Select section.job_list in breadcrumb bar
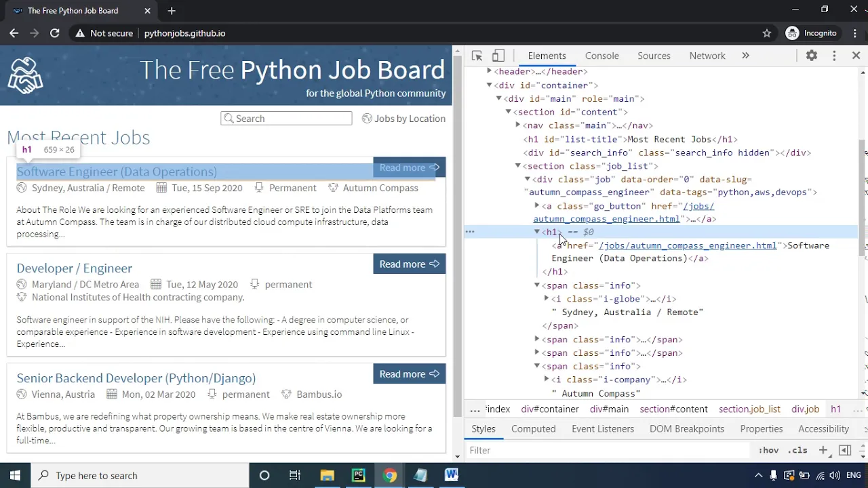 point(749,409)
